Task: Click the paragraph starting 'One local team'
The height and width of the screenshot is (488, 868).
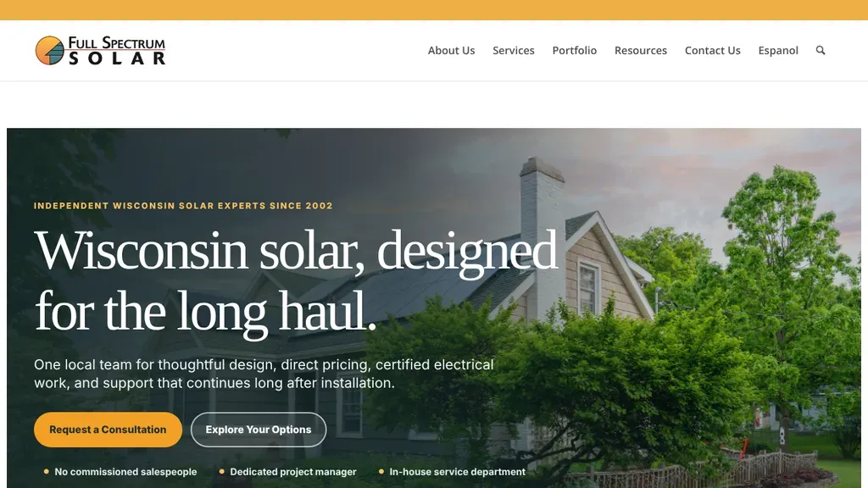Action: coord(264,374)
